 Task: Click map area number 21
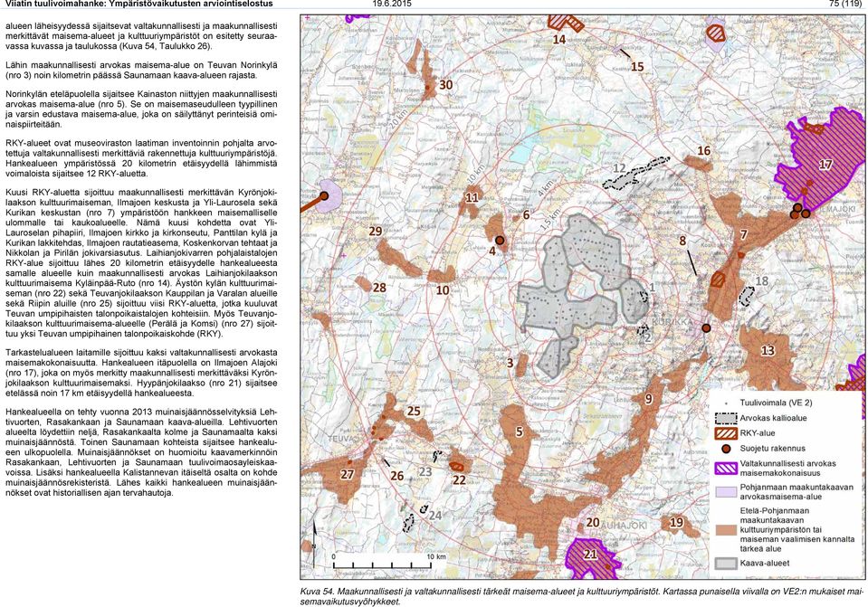[591, 554]
